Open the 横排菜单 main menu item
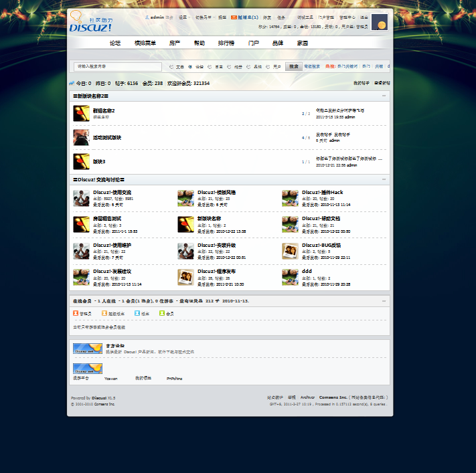The height and width of the screenshot is (473, 476). tap(145, 43)
